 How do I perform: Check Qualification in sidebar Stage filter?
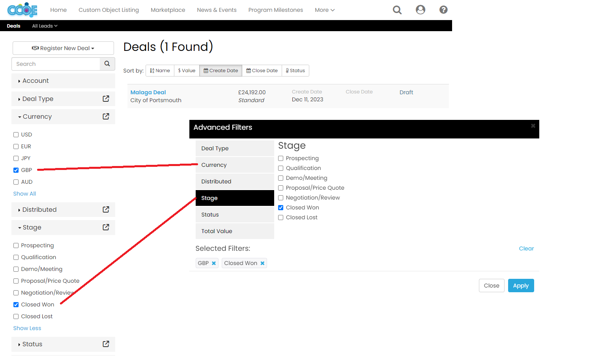tap(16, 257)
